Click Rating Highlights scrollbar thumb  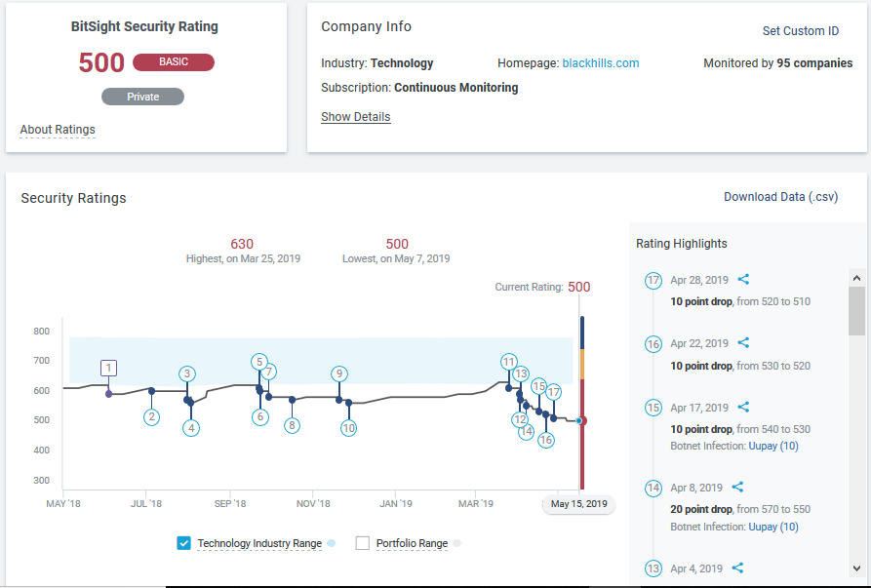coord(856,311)
